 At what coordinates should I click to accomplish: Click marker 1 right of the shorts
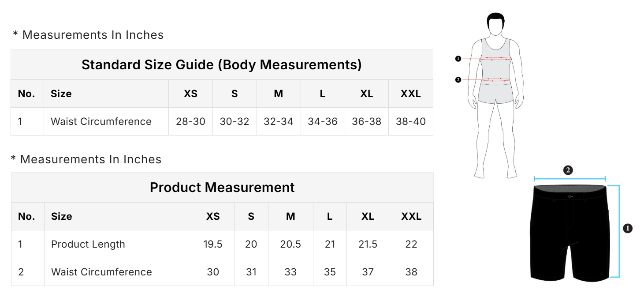pyautogui.click(x=628, y=228)
